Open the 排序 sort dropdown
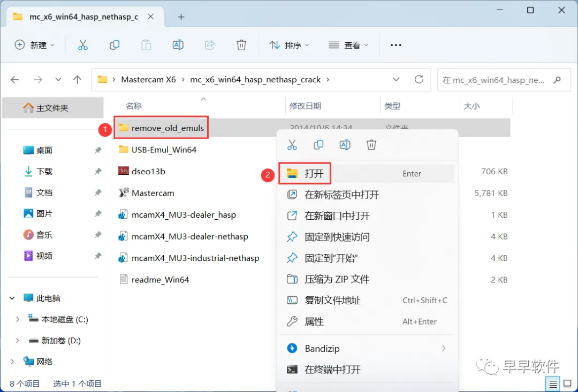The height and width of the screenshot is (392, 578). point(289,45)
